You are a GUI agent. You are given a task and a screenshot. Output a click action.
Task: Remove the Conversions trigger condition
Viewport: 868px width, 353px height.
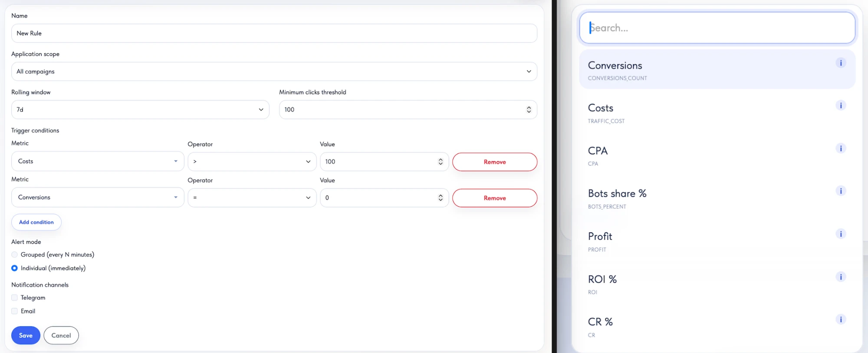[x=495, y=198]
